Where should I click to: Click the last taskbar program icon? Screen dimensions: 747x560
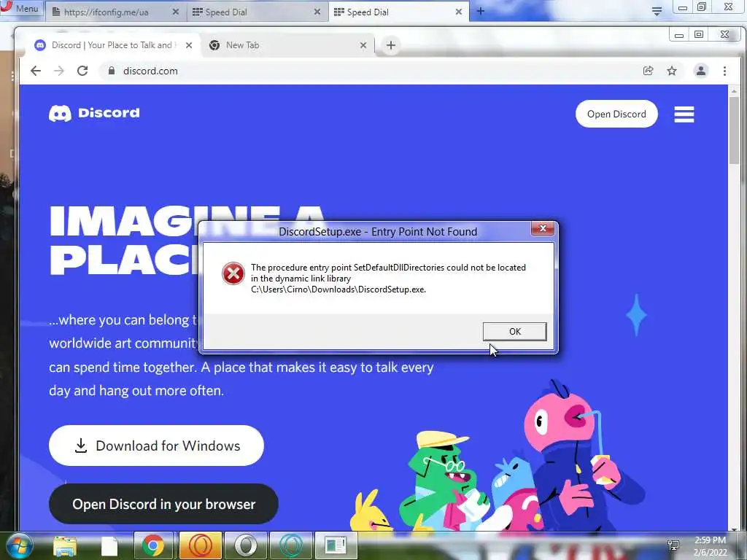(336, 545)
